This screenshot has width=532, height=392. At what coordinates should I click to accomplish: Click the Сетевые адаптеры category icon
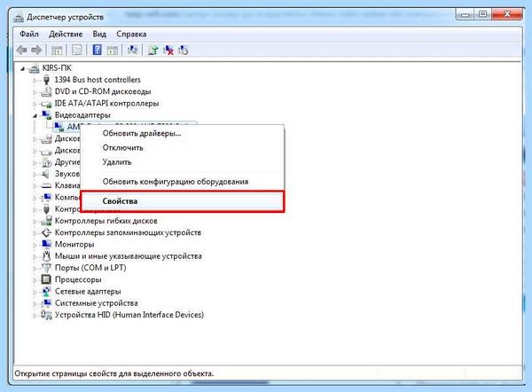click(x=46, y=291)
